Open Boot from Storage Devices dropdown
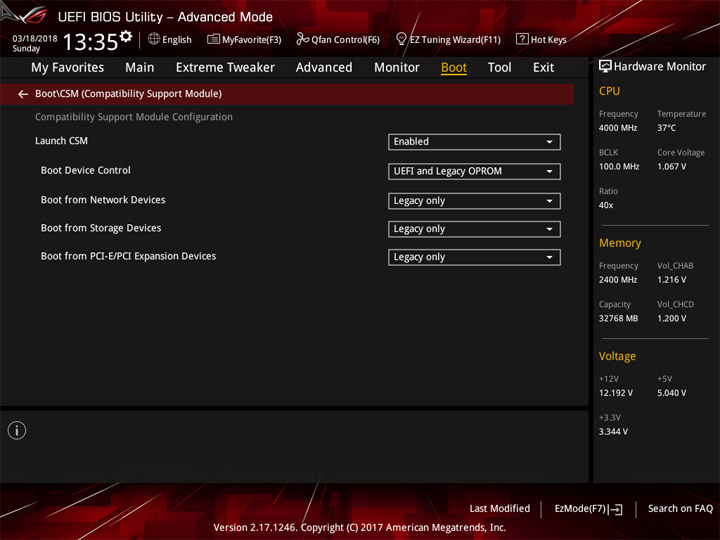The image size is (720, 540). pyautogui.click(x=474, y=229)
